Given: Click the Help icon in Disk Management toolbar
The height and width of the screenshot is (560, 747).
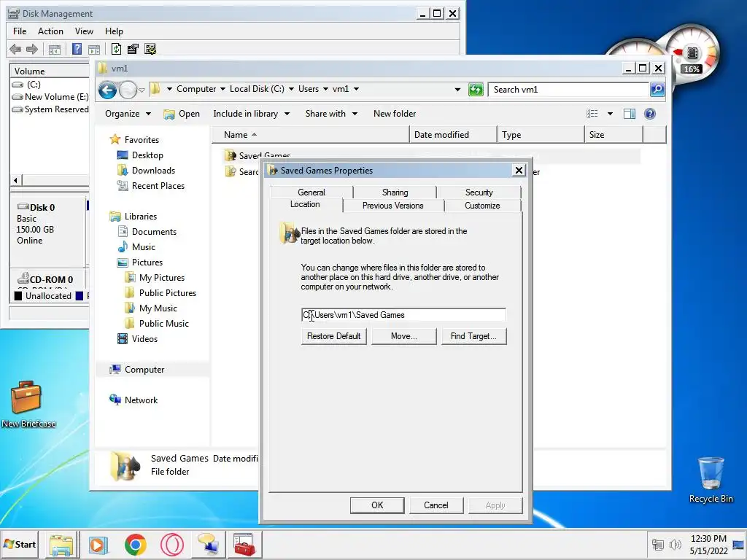Looking at the screenshot, I should [77, 49].
